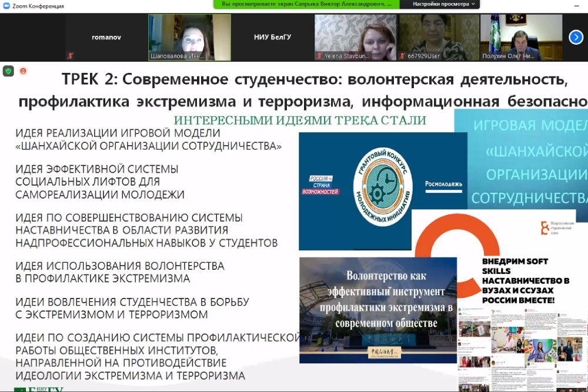The image size is (588, 392).
Task: Open the Настройки просмотра dropdown
Action: coord(444,4)
